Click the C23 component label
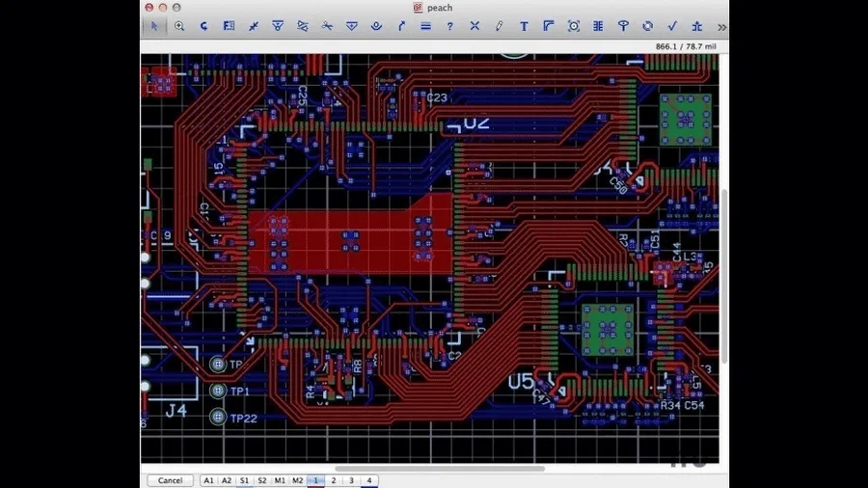 click(437, 98)
